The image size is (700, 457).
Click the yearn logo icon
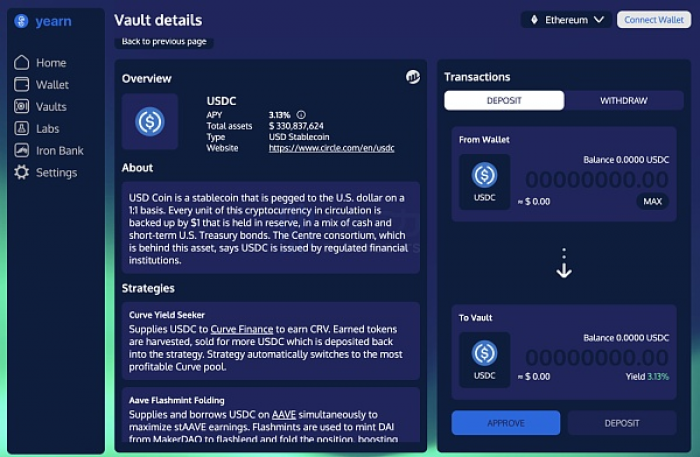21,21
